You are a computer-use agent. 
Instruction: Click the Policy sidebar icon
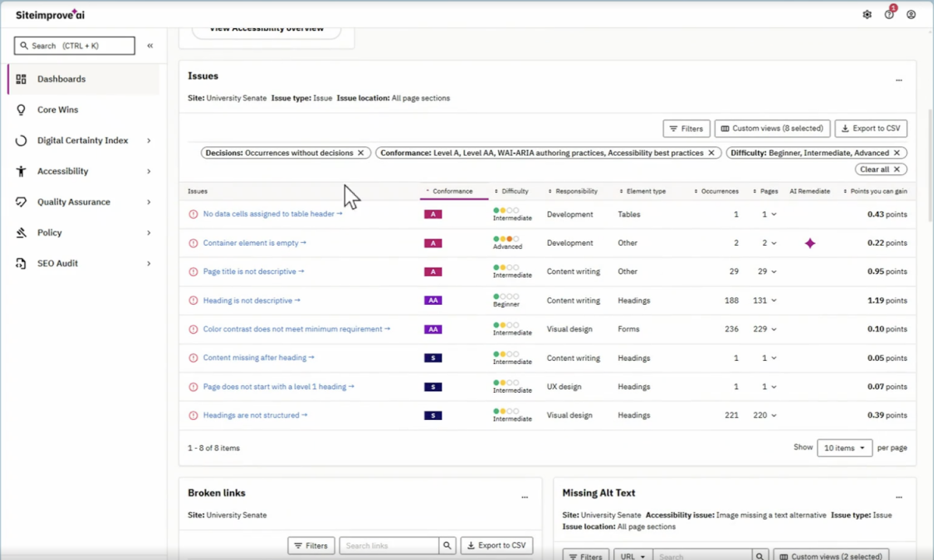tap(22, 233)
